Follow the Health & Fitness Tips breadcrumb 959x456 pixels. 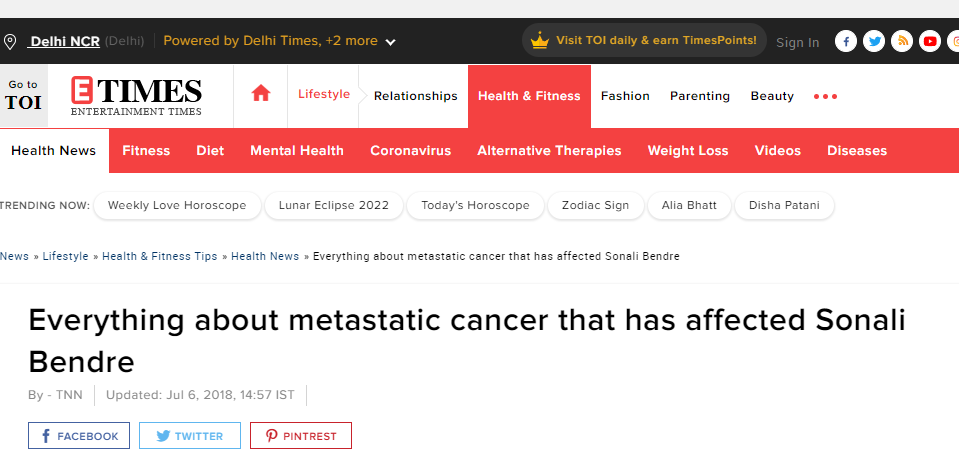click(160, 256)
